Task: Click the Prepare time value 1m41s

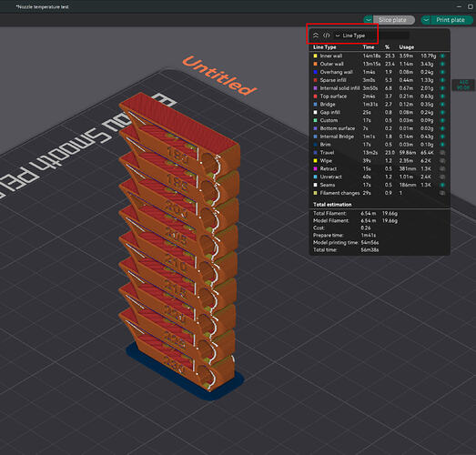Action: (x=369, y=236)
